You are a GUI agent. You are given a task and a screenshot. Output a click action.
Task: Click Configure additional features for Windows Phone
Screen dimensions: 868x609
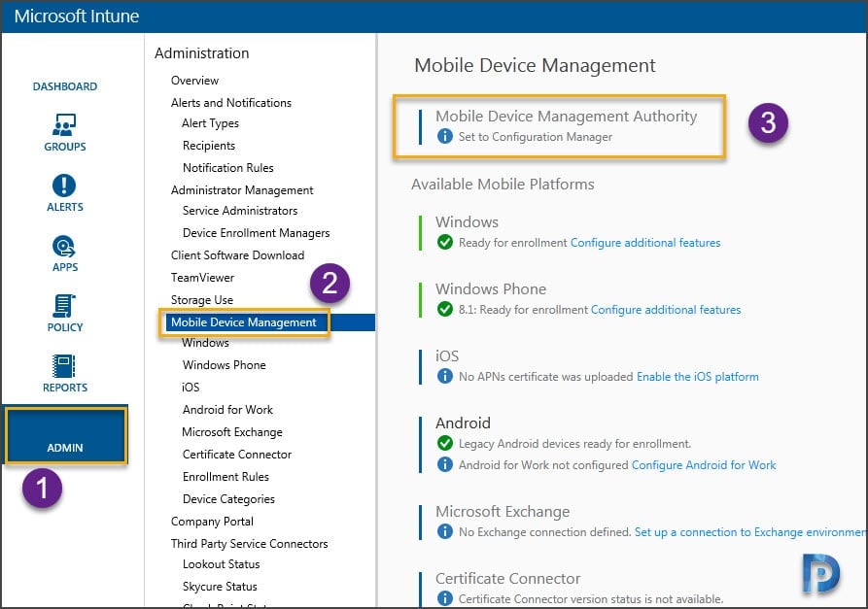pyautogui.click(x=666, y=310)
